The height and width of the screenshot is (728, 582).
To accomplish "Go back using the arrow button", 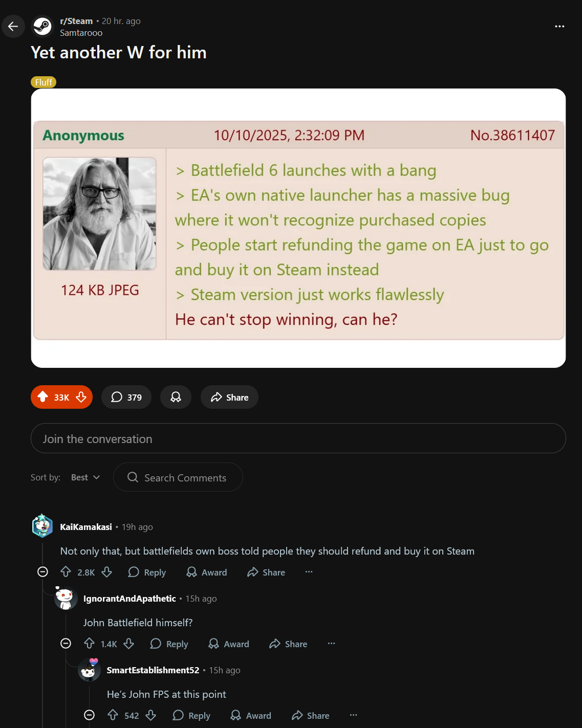I will pyautogui.click(x=13, y=26).
